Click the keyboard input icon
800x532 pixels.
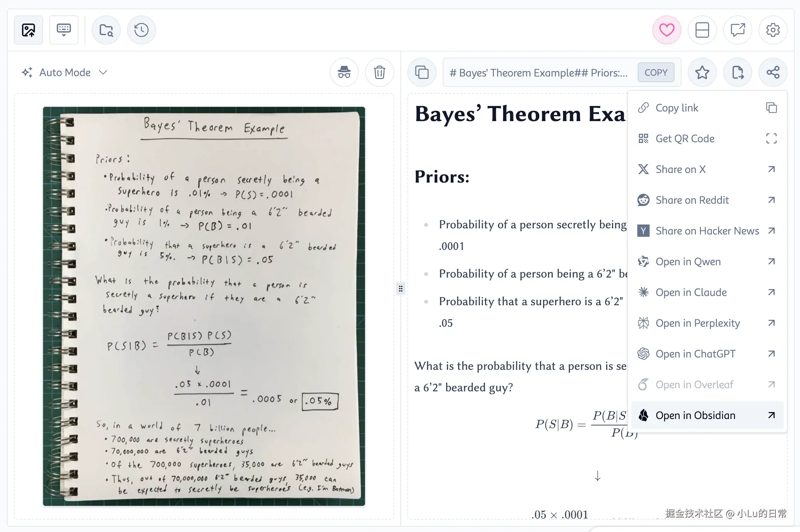tap(64, 30)
